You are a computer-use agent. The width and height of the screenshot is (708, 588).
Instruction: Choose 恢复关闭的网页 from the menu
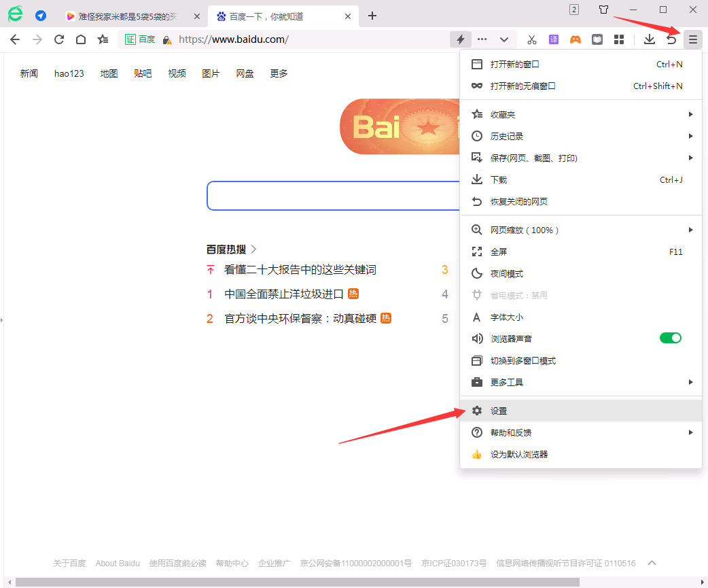(581, 201)
